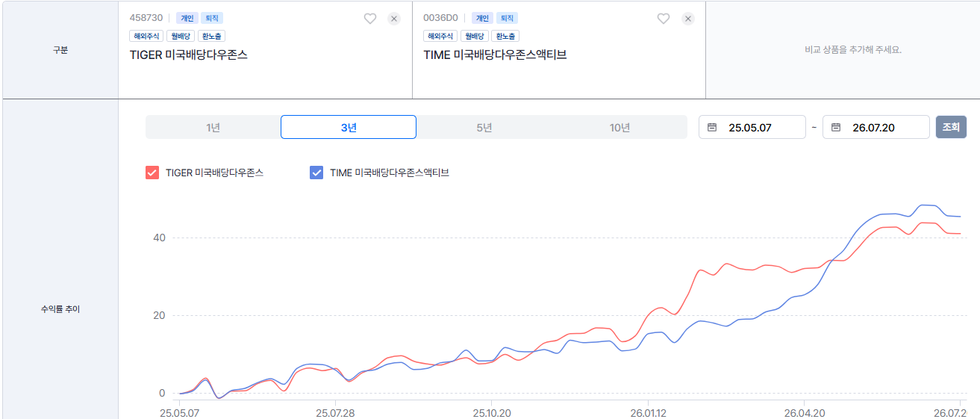Click the 26.01.12 x-axis label
980x419 pixels.
click(x=649, y=412)
